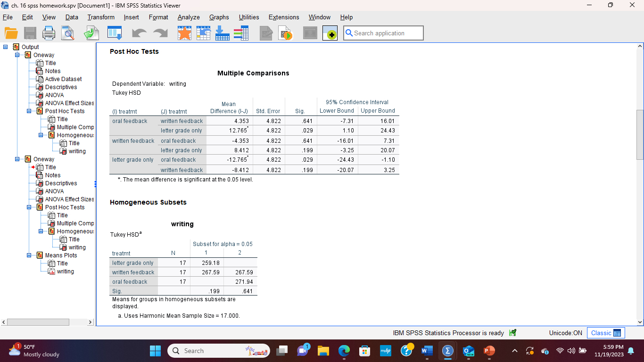Select the Means Plots outline item
Image resolution: width=644 pixels, height=362 pixels.
pos(61,255)
